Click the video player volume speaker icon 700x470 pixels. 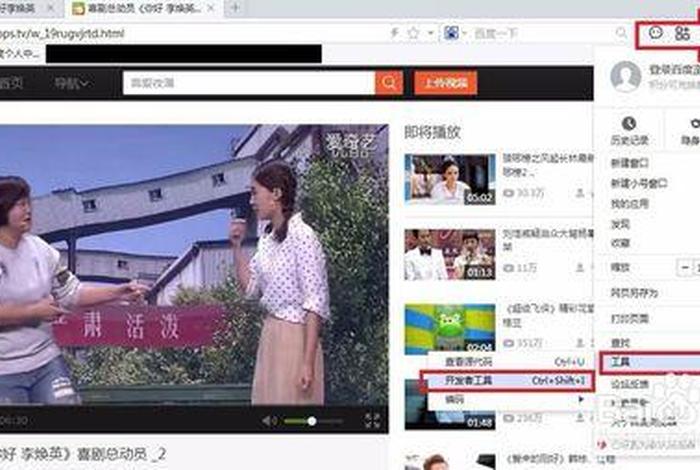pyautogui.click(x=269, y=420)
